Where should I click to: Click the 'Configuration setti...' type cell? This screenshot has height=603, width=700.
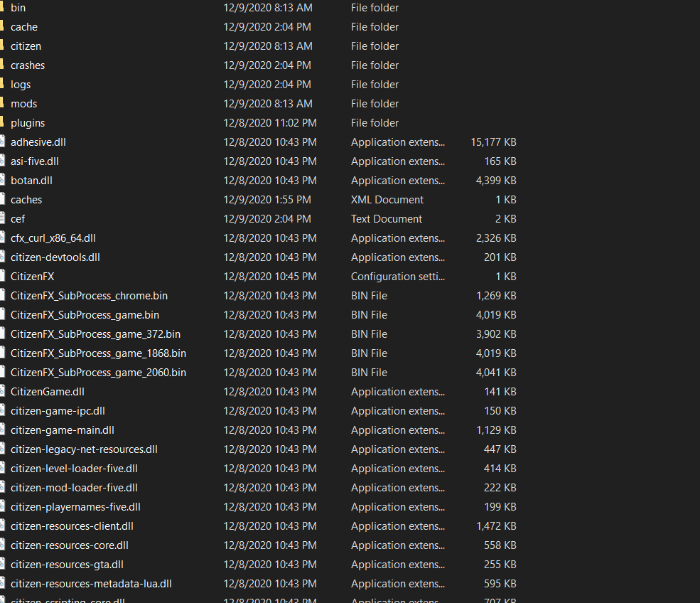pos(398,277)
